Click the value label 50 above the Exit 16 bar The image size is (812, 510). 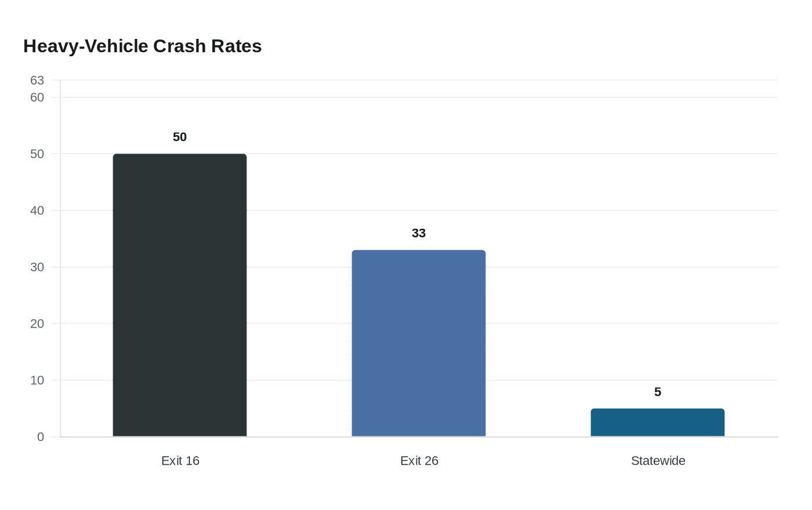[x=180, y=137]
